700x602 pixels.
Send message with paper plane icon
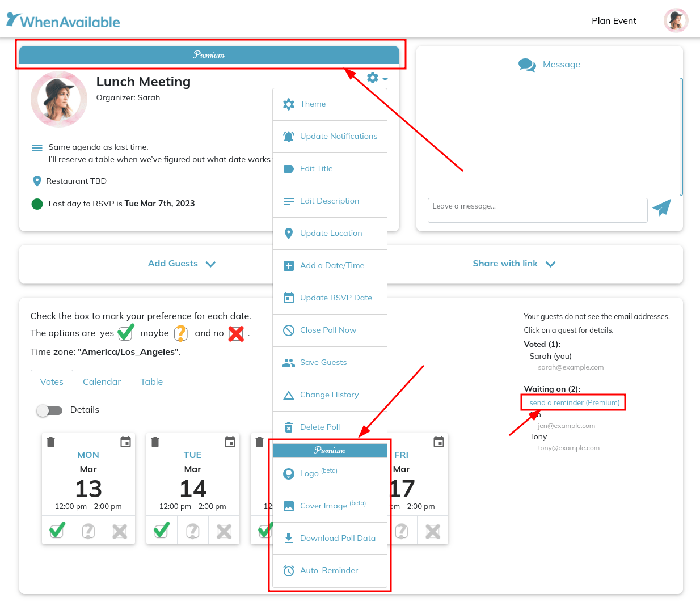pyautogui.click(x=662, y=208)
